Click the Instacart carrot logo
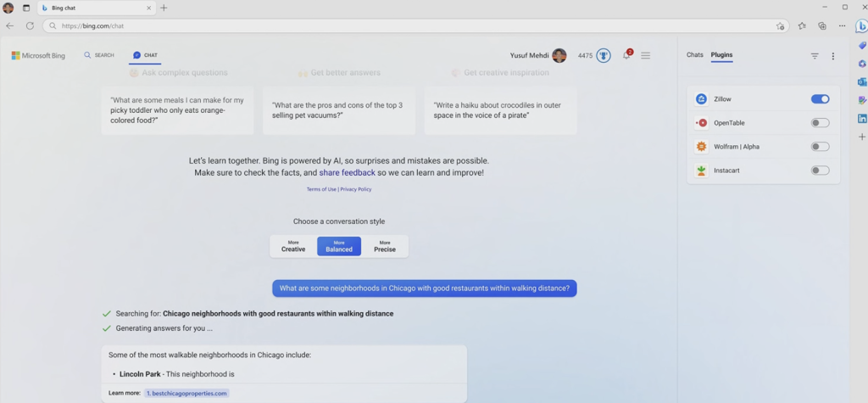This screenshot has height=403, width=868. (701, 171)
